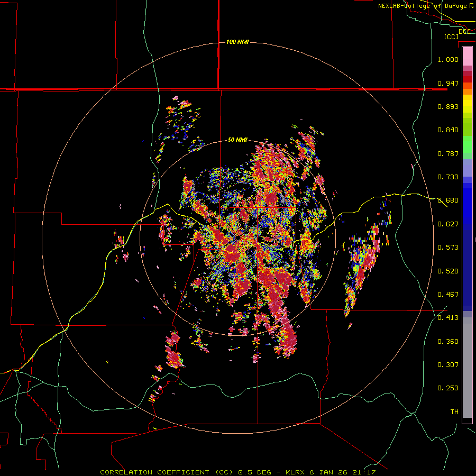Click the "100 NMI" range ring label
476x476 pixels.
[237, 42]
